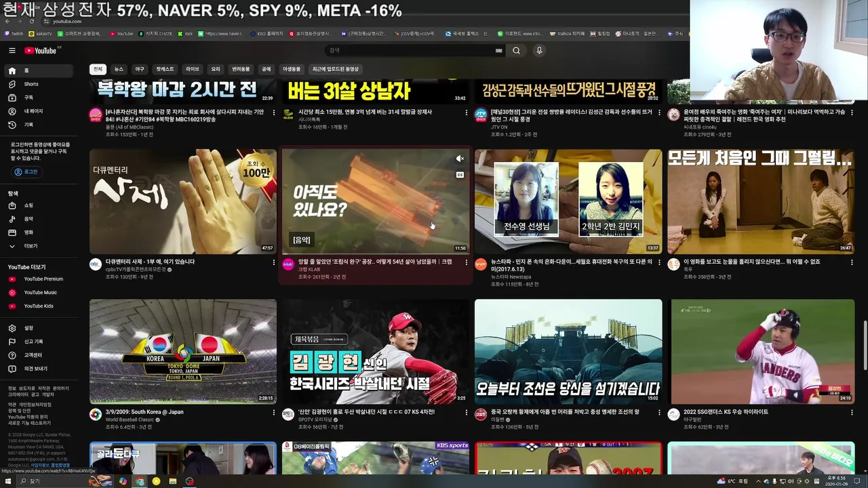Open YouTube Music link
This screenshot has width=868, height=488.
38,293
